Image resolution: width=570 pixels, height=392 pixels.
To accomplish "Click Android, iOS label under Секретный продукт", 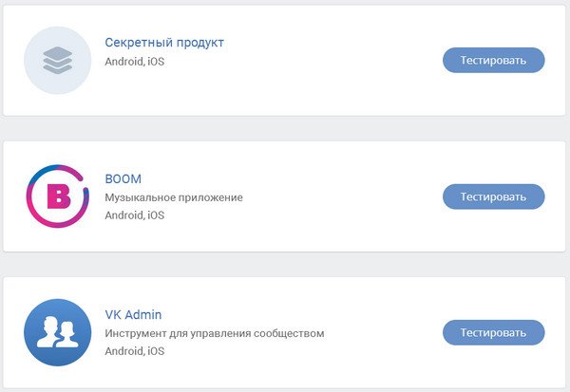I will pos(135,62).
